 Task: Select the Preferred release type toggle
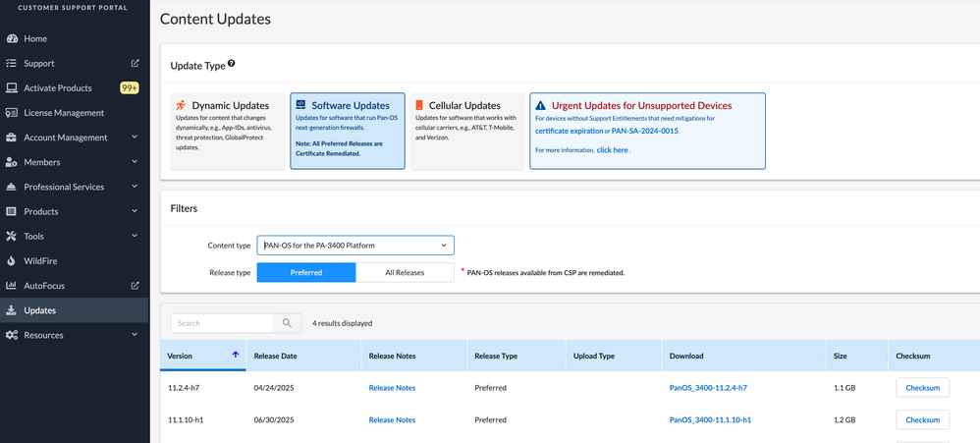click(306, 272)
